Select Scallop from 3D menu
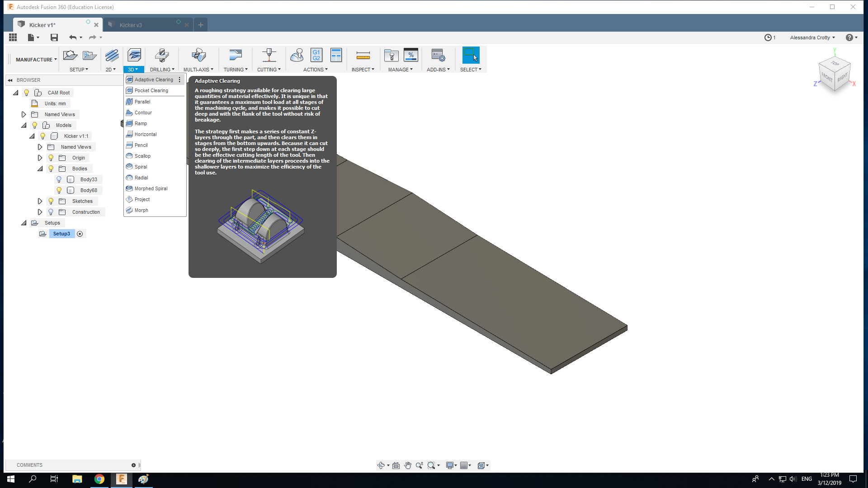868x488 pixels. (x=155, y=156)
